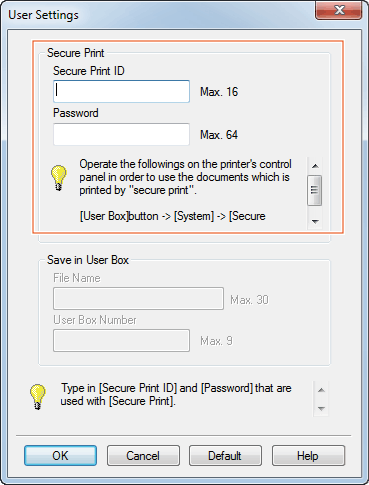The width and height of the screenshot is (369, 485).
Task: Click the scroll-up arrow of Secure Print instructions
Action: 315,166
